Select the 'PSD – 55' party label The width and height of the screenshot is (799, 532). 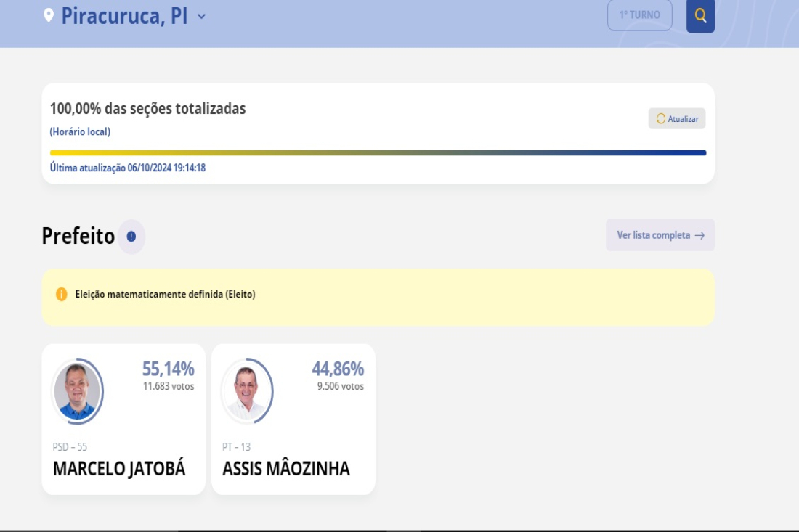click(70, 446)
